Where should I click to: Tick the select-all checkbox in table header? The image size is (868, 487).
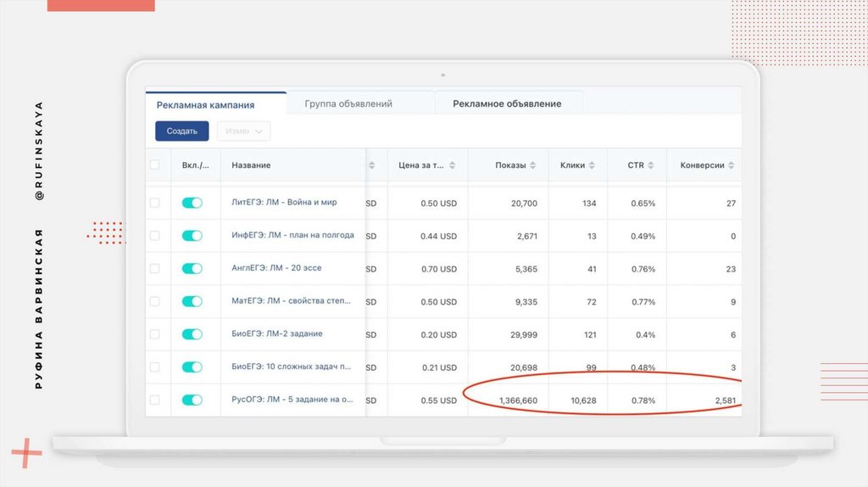pyautogui.click(x=154, y=165)
